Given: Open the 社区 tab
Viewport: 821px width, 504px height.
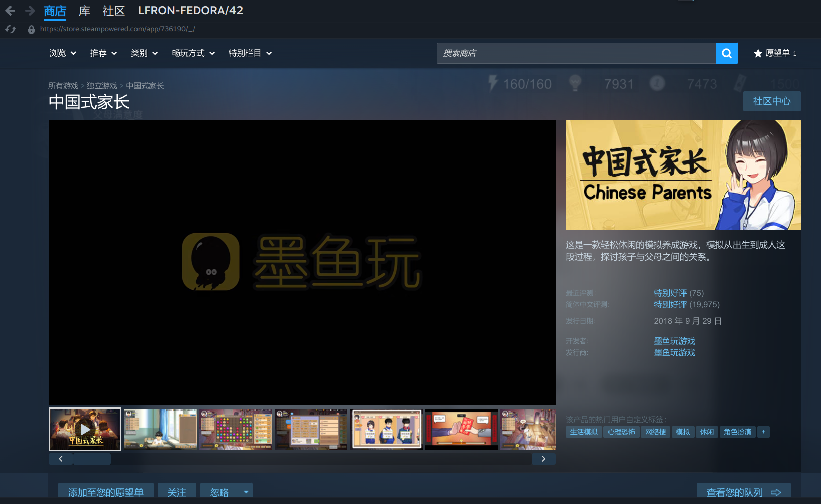Looking at the screenshot, I should [113, 11].
